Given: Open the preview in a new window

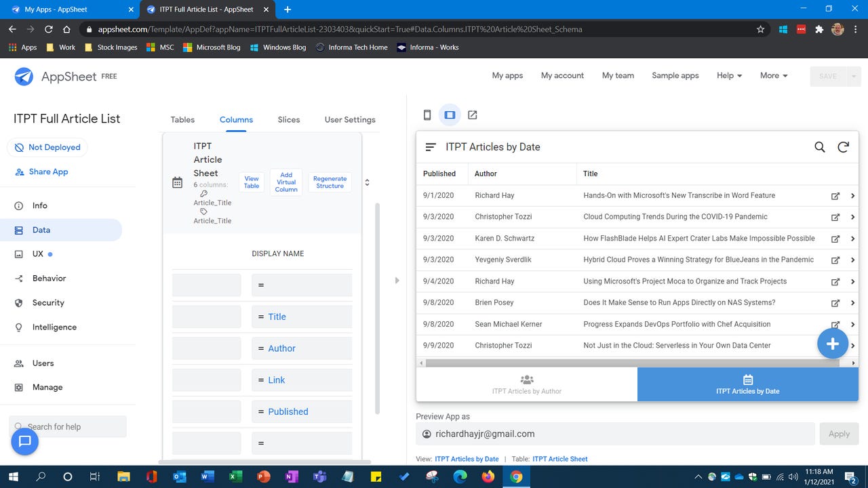Looking at the screenshot, I should pyautogui.click(x=472, y=115).
